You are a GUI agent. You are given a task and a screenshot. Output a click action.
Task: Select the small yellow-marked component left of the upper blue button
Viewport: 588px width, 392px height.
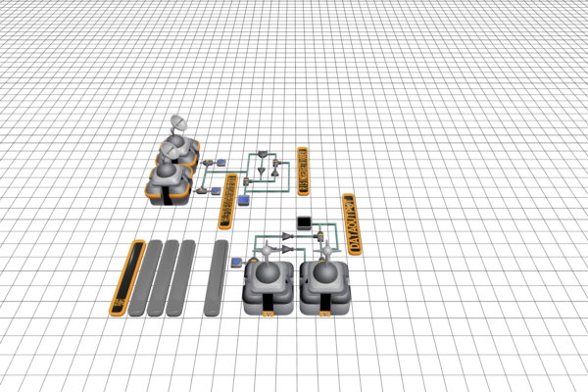pyautogui.click(x=208, y=163)
